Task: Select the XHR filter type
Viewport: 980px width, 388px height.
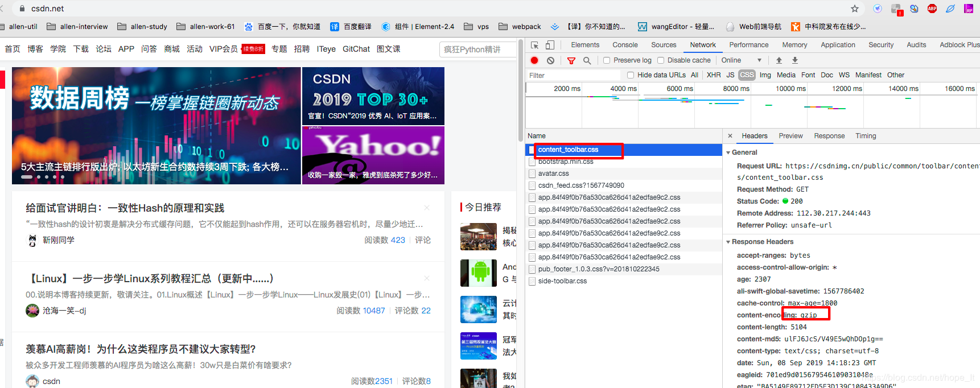Action: pos(714,75)
